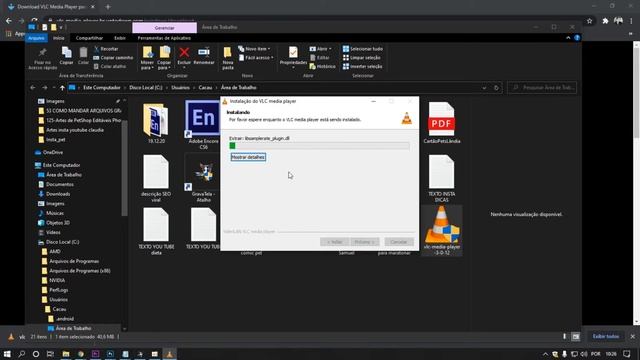640x360 pixels.
Task: Open the notification center icon
Action: 627,354
